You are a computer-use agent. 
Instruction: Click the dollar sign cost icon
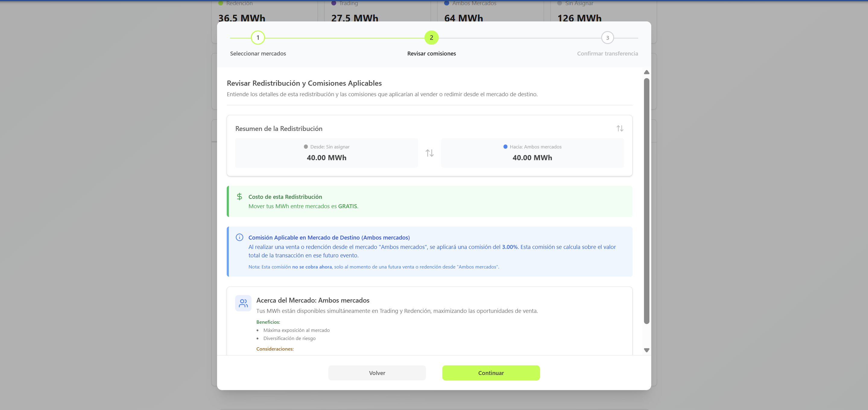[x=239, y=197]
